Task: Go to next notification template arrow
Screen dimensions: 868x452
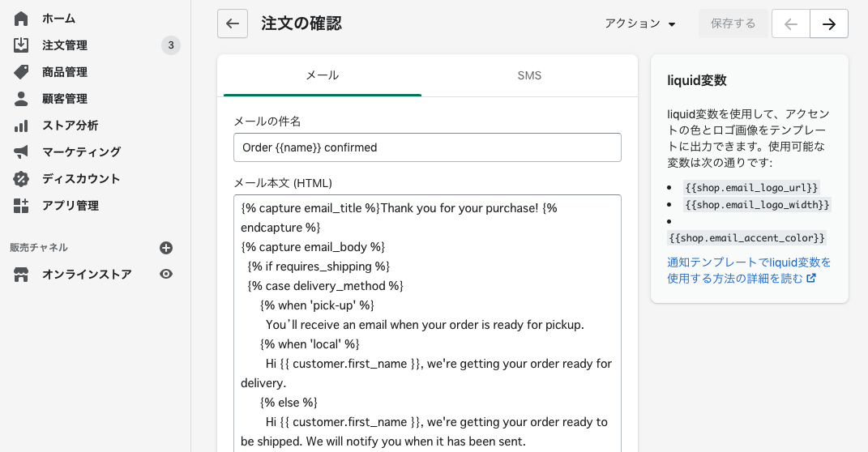Action: 829,24
